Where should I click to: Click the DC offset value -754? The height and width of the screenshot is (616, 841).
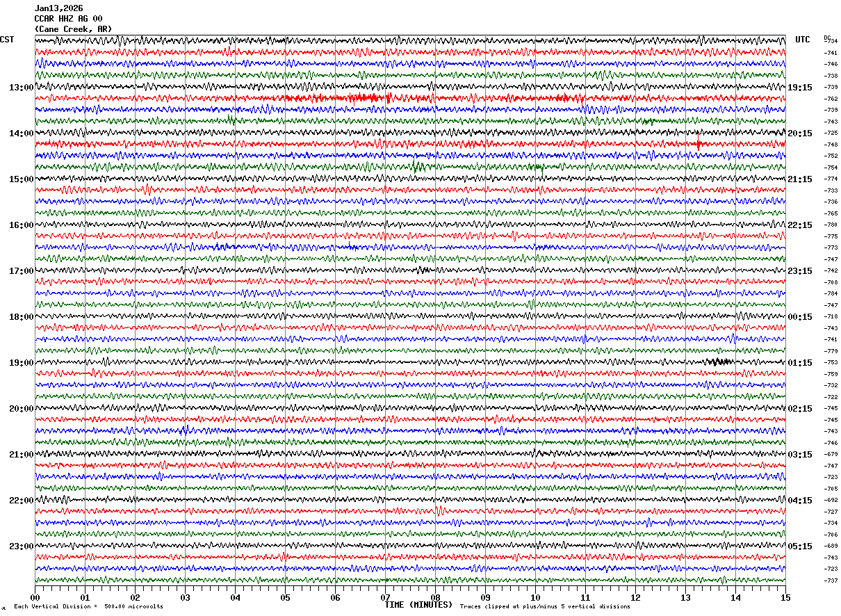pos(831,168)
